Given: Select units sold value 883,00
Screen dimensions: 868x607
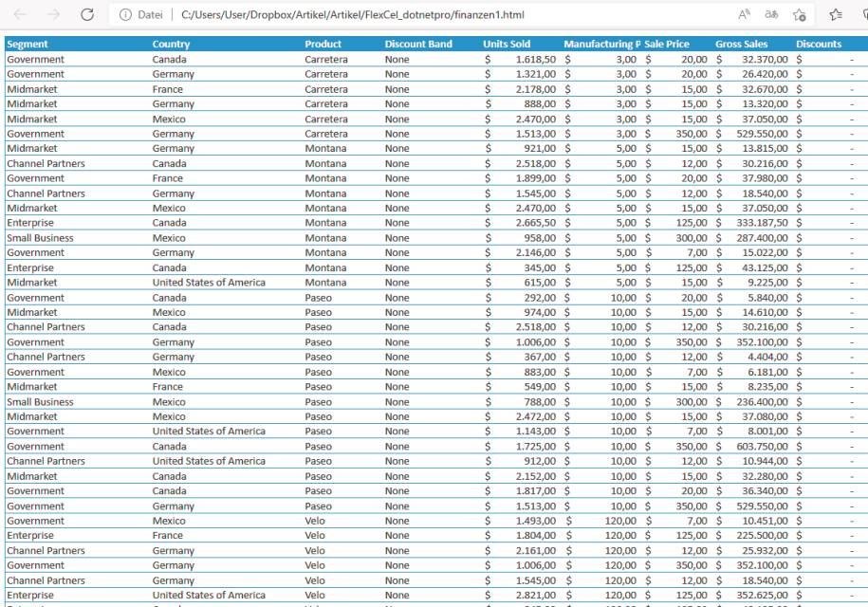Looking at the screenshot, I should pyautogui.click(x=540, y=372).
